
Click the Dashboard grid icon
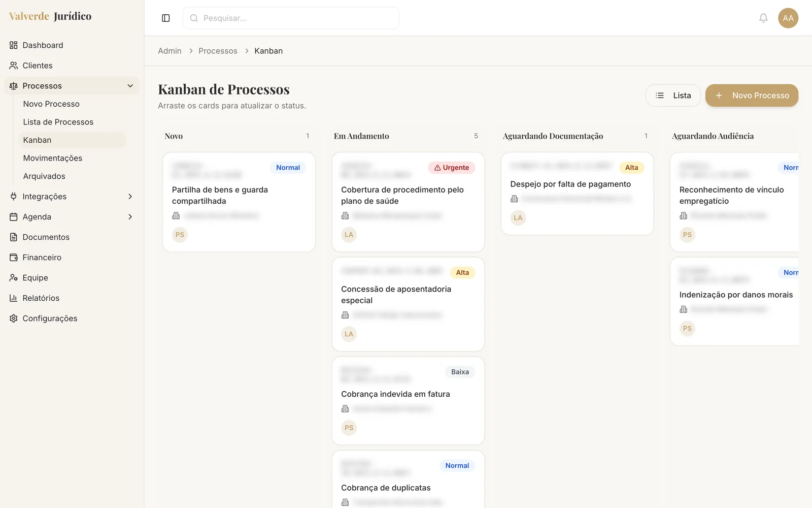click(x=14, y=45)
